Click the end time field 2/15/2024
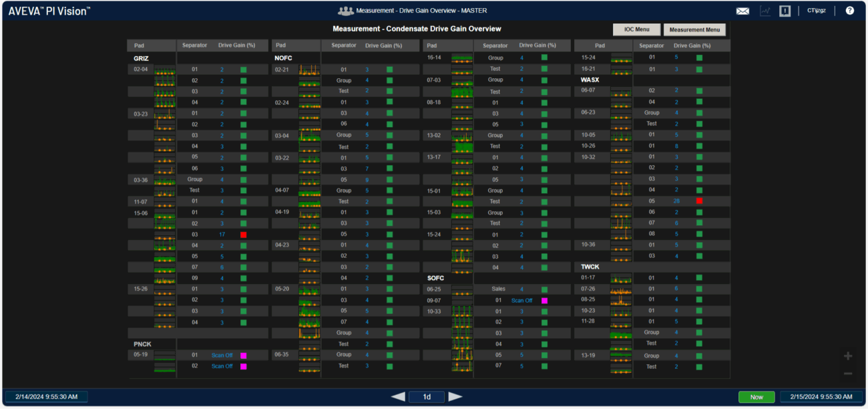The height and width of the screenshot is (409, 868). pos(821,397)
